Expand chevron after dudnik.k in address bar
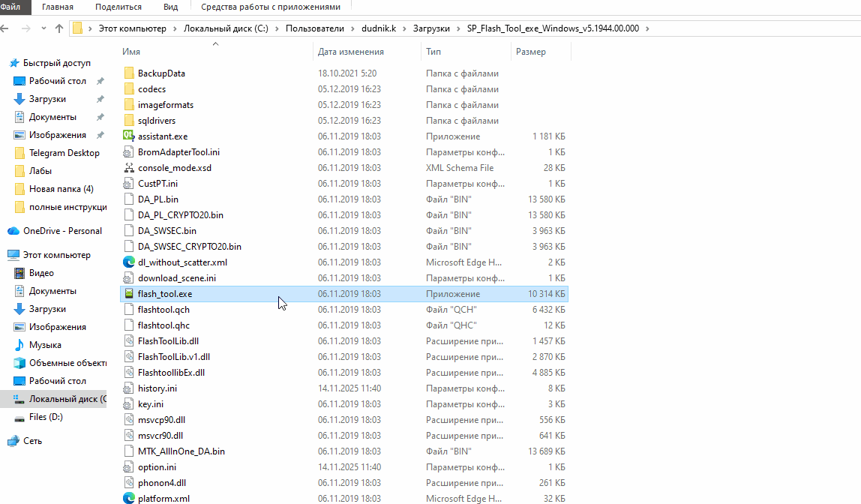The width and height of the screenshot is (861, 504). (x=406, y=28)
